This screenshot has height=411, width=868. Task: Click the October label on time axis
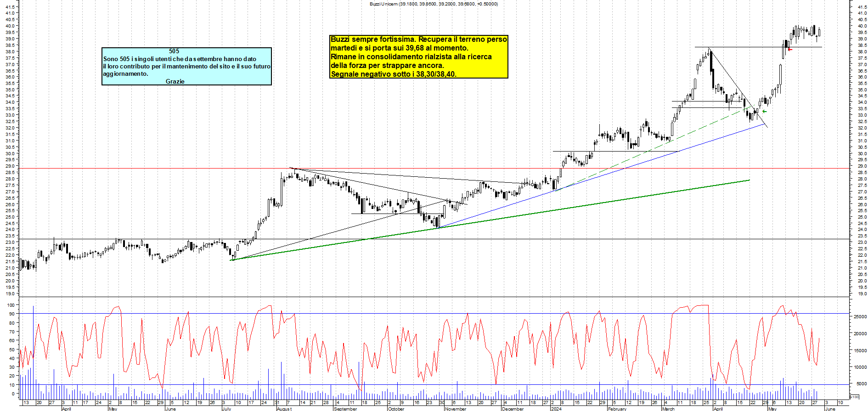coord(396,409)
